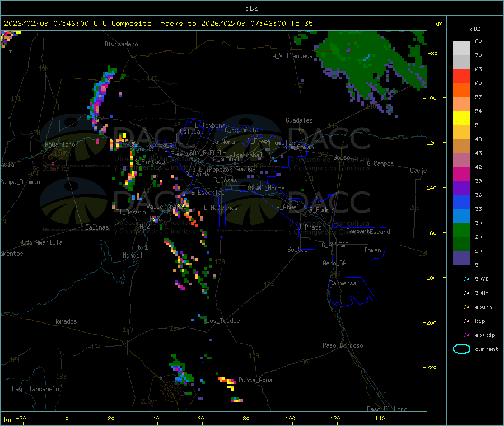Pick the slate 10 dBZ legend swatch

(461, 258)
